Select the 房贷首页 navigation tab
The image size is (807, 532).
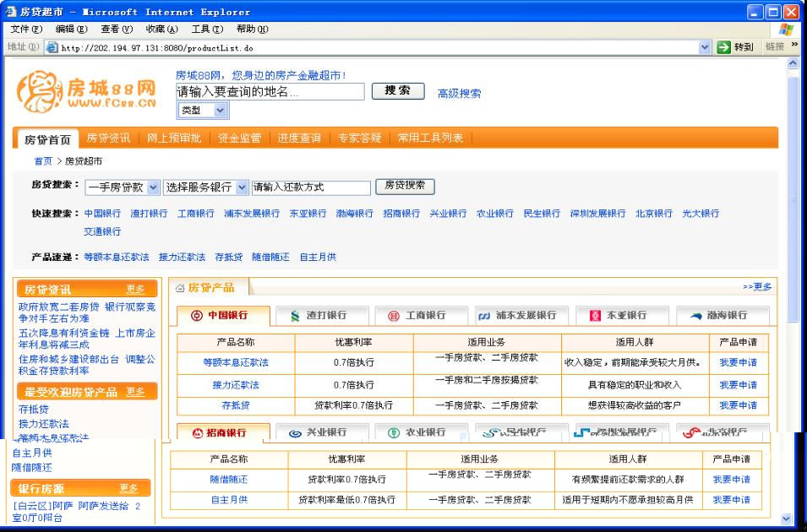pos(47,139)
